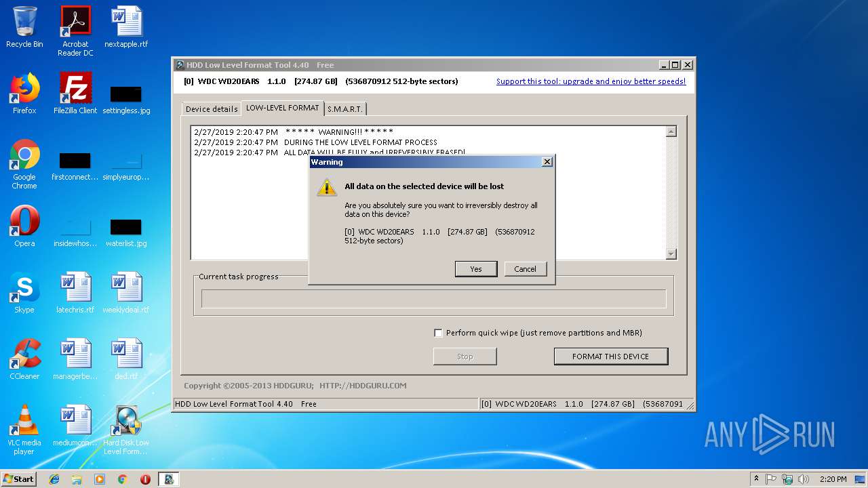
Task: Open the S.M.A.R.T. tab
Action: point(345,109)
